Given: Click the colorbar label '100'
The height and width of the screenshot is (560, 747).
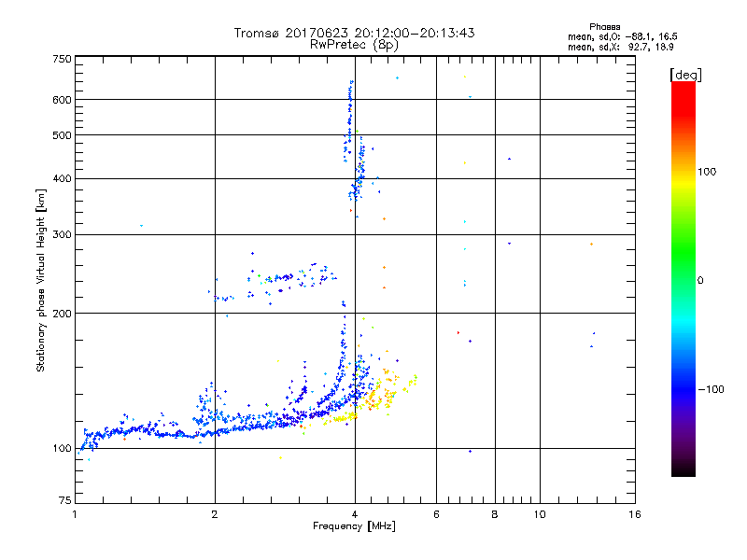Looking at the screenshot, I should (x=707, y=172).
